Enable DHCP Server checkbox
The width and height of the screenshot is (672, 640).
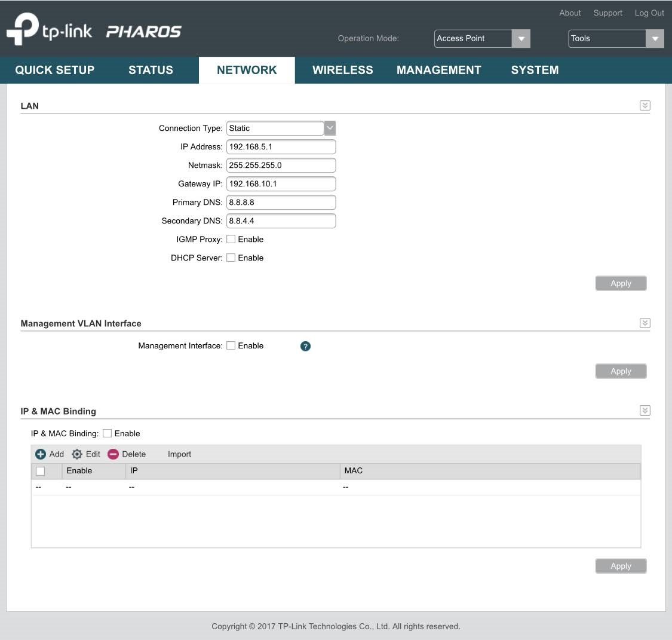(231, 258)
